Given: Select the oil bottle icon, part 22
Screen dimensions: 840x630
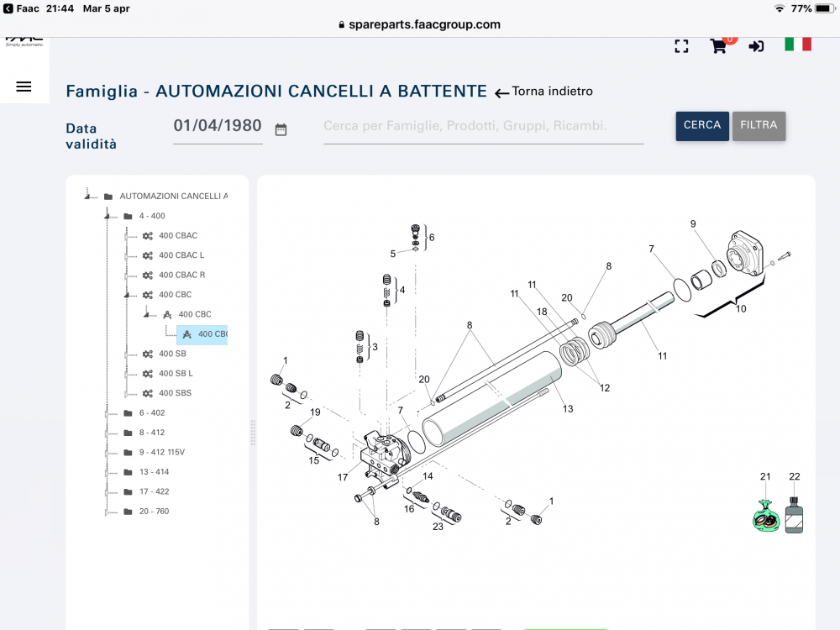Looking at the screenshot, I should 794,515.
